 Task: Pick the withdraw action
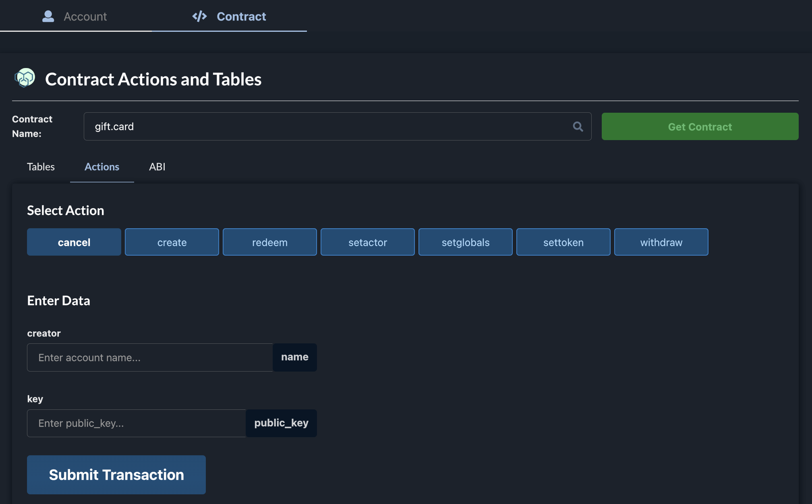tap(661, 242)
